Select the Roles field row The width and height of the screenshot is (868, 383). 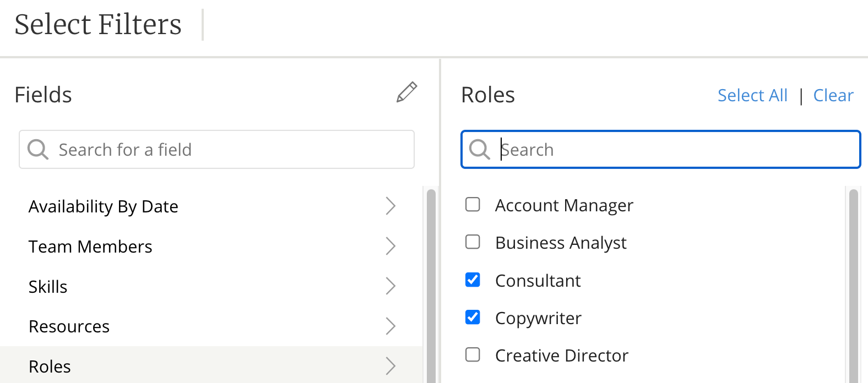[x=211, y=365]
